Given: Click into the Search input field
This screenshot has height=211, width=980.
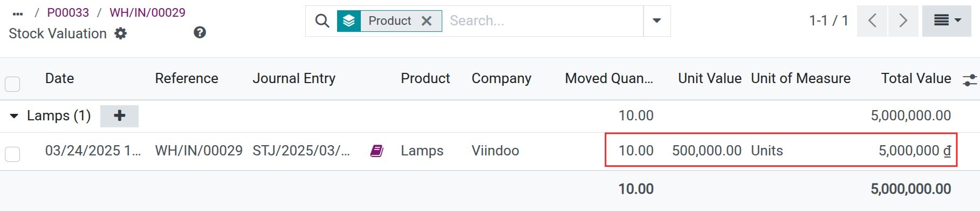Looking at the screenshot, I should click(544, 21).
